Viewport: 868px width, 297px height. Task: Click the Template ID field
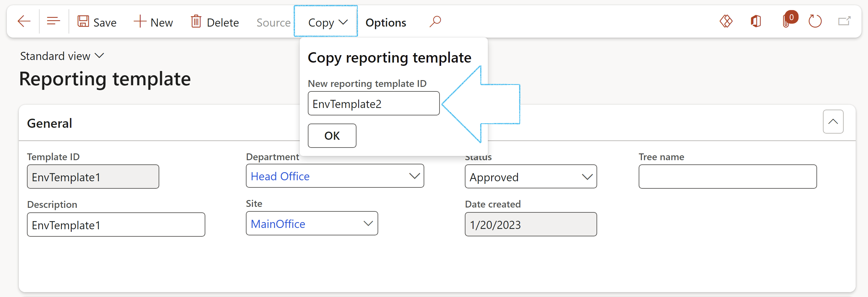click(93, 177)
